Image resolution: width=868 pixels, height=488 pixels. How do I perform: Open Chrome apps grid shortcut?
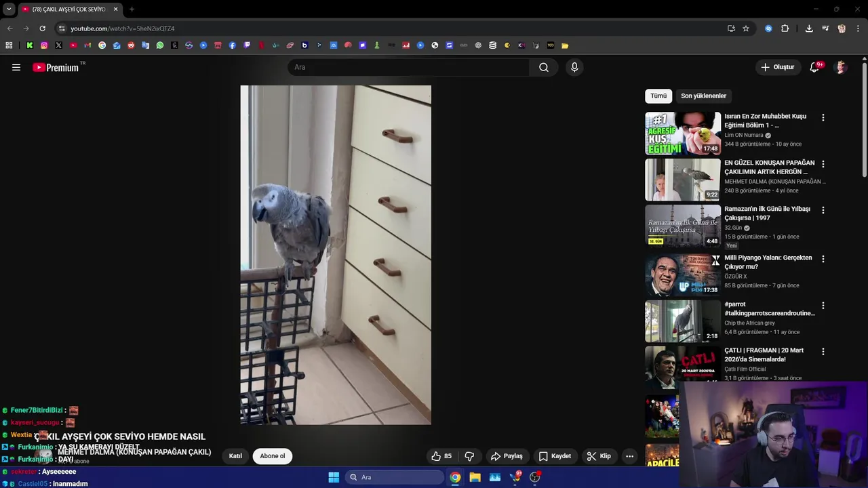9,45
